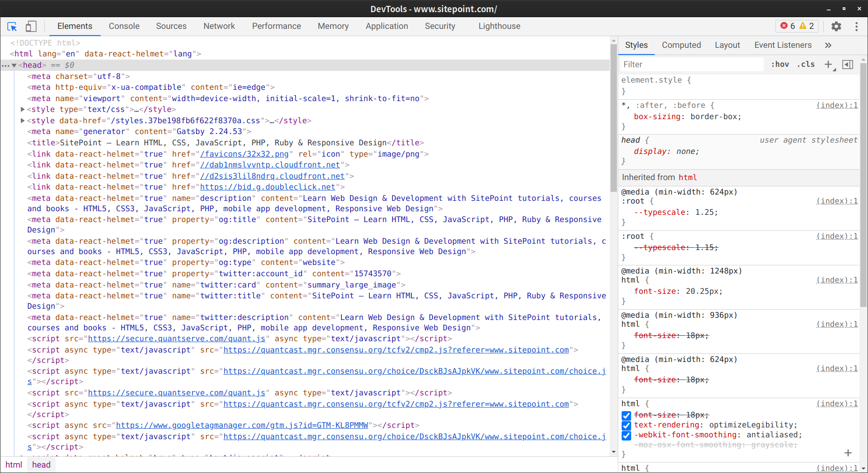Viewport: 868px width, 473px height.
Task: Open the (index):1 stylesheet link for :root
Action: [836, 201]
